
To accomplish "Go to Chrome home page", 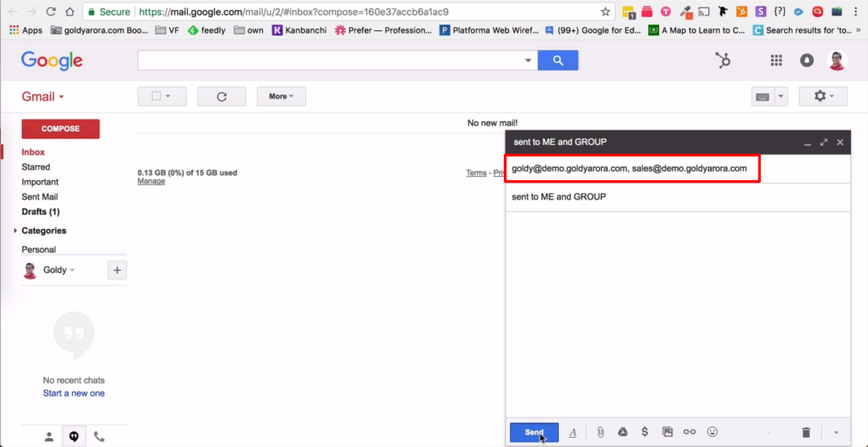I will 69,12.
